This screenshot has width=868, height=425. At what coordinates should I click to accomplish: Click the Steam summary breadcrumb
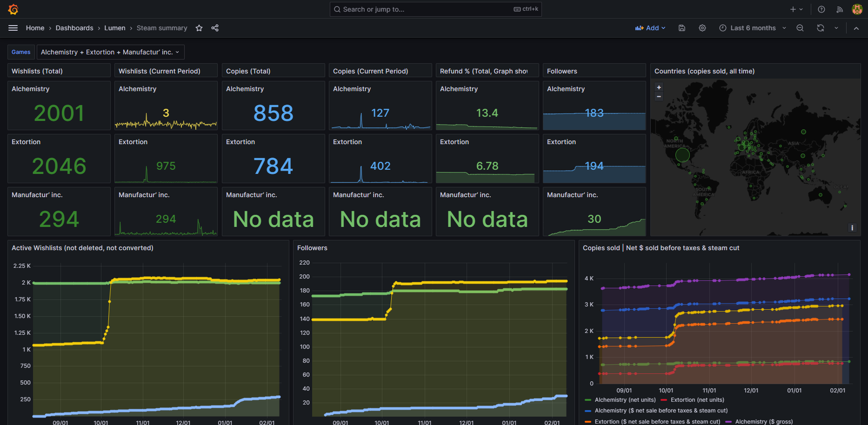click(x=162, y=28)
